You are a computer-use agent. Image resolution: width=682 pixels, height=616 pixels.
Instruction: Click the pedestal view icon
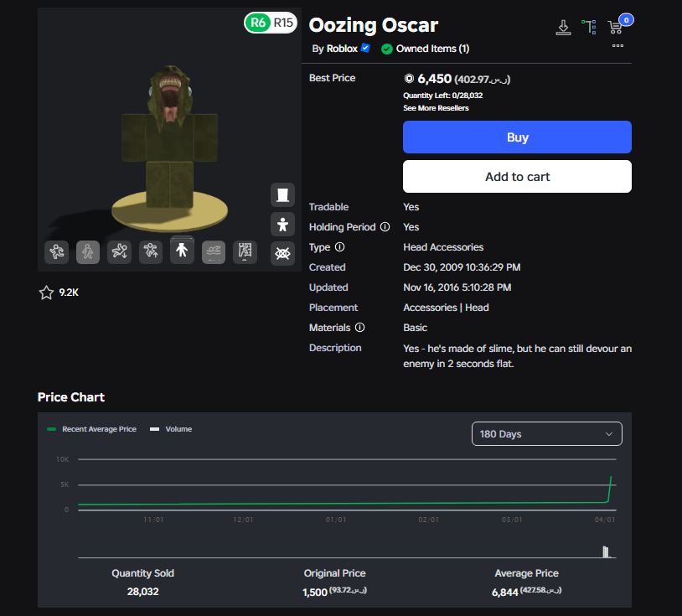282,195
